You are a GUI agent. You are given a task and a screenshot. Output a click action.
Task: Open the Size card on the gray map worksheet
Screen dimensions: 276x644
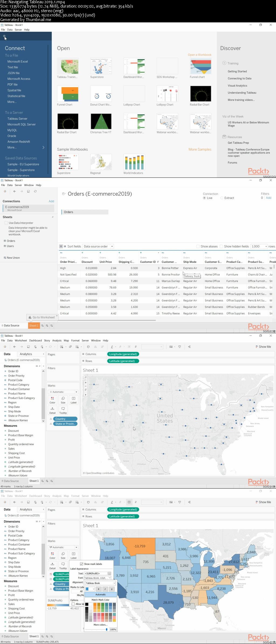point(63,400)
